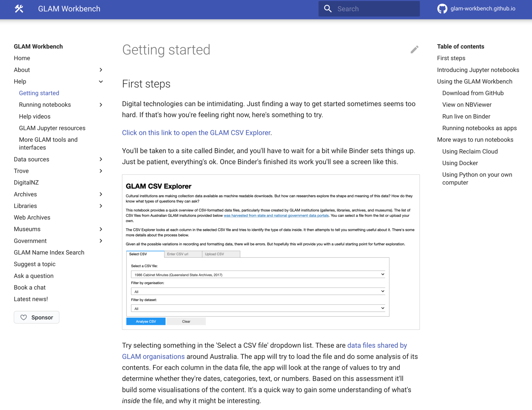The height and width of the screenshot is (410, 532).
Task: Open Help videos page
Action: click(x=35, y=117)
